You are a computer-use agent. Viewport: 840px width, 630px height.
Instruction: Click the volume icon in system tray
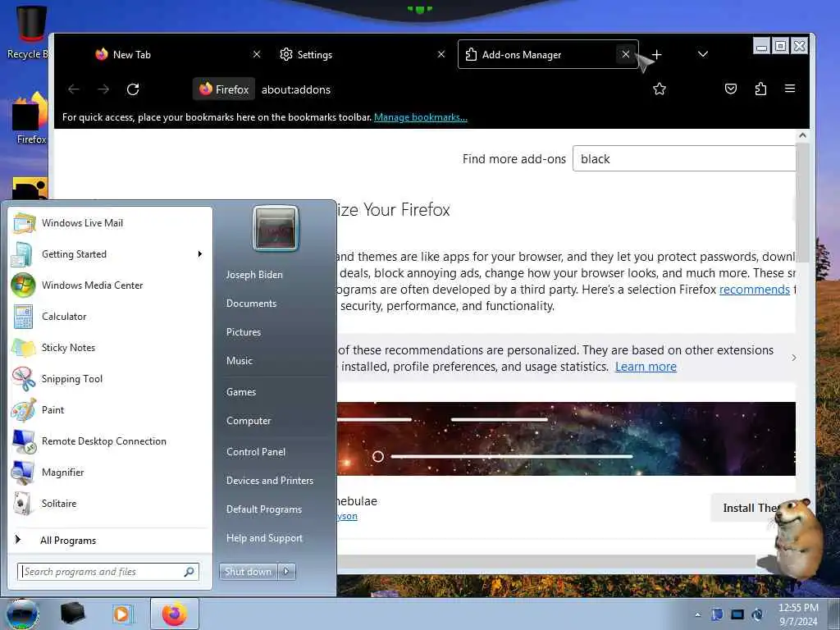pos(757,614)
